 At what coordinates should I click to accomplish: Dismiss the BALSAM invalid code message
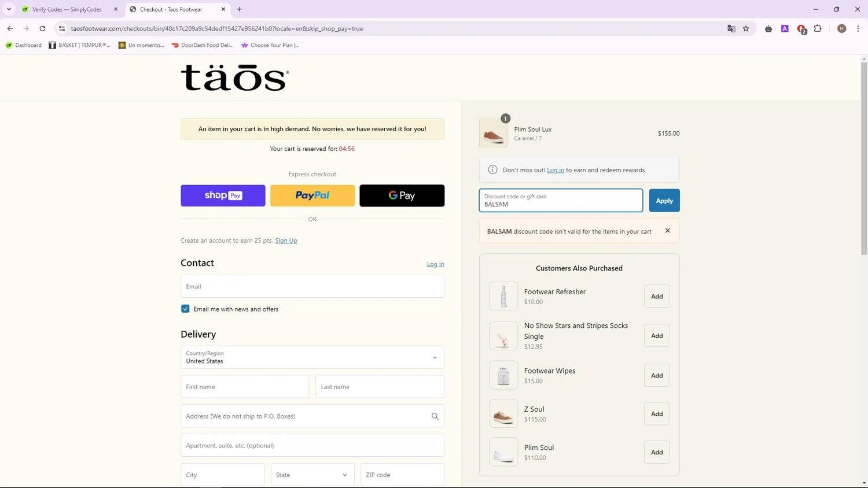click(x=668, y=231)
